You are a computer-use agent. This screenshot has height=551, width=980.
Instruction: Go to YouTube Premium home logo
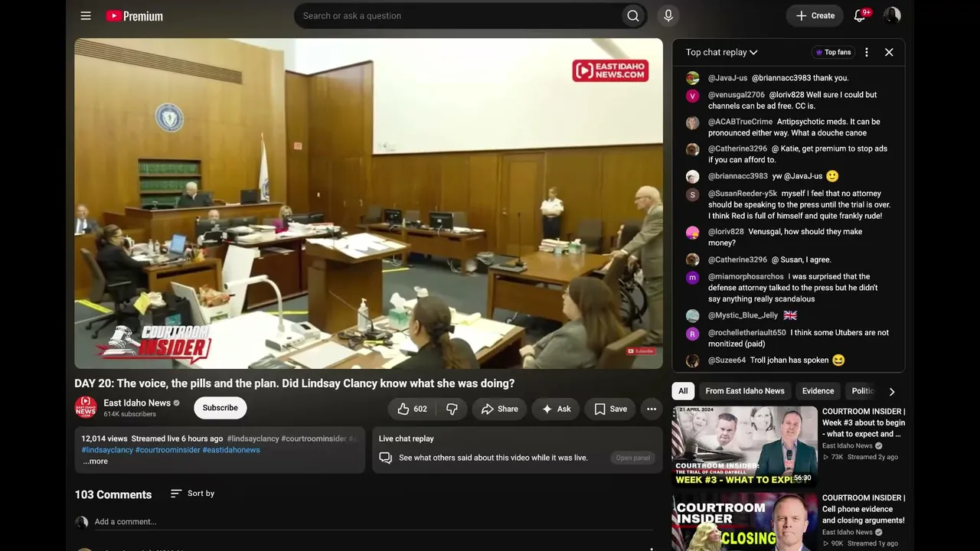tap(134, 15)
